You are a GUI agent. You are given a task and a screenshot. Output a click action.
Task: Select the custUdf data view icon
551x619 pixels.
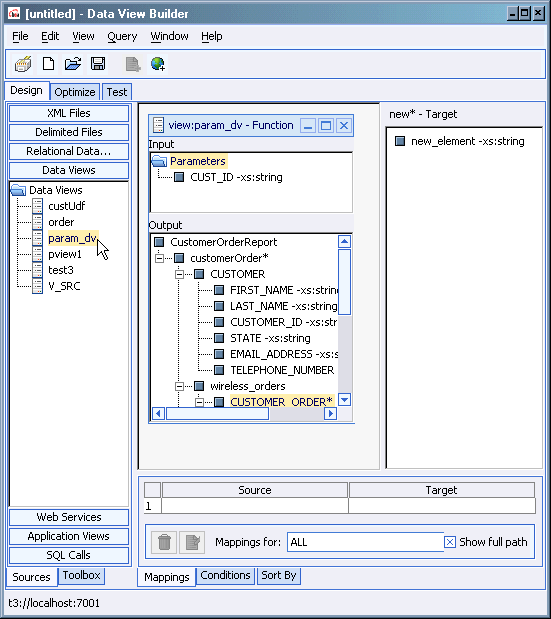[37, 206]
